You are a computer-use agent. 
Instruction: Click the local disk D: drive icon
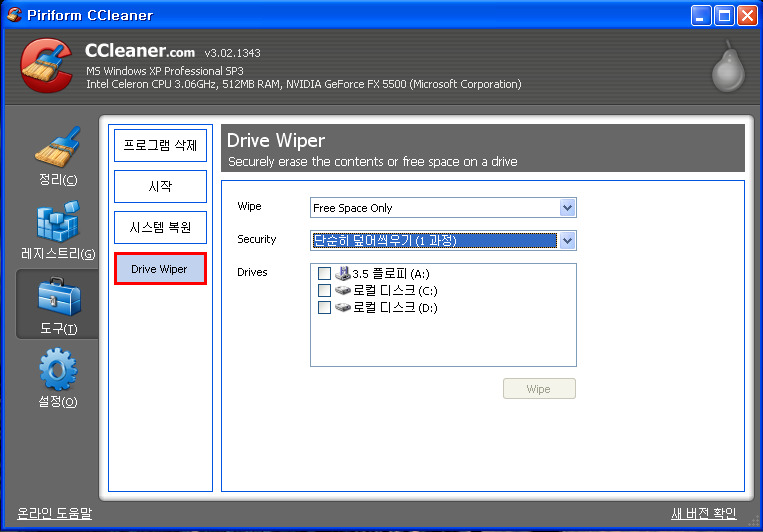(343, 307)
